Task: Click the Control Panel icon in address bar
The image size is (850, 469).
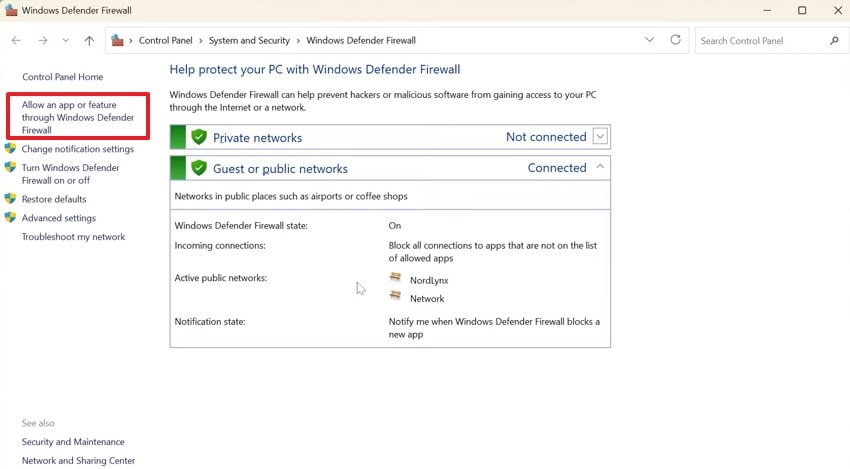Action: tap(117, 40)
